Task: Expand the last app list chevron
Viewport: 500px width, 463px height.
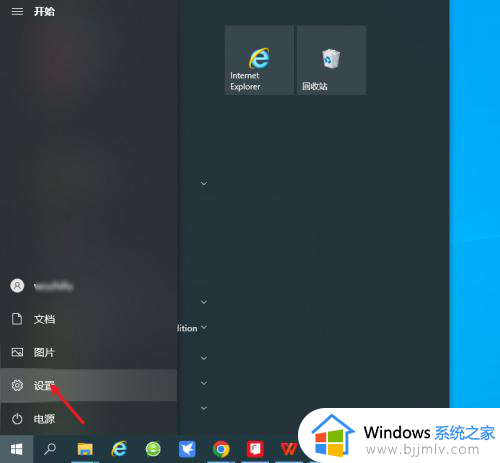Action: (204, 408)
